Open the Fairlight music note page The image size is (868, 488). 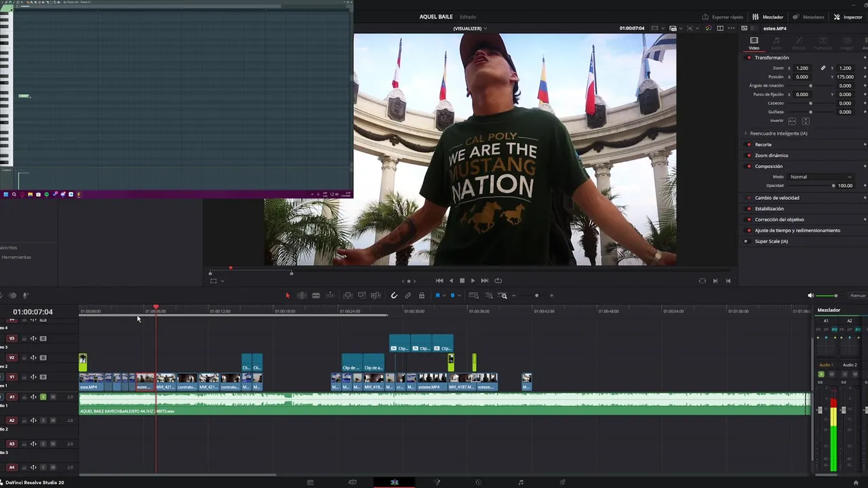[x=521, y=483]
